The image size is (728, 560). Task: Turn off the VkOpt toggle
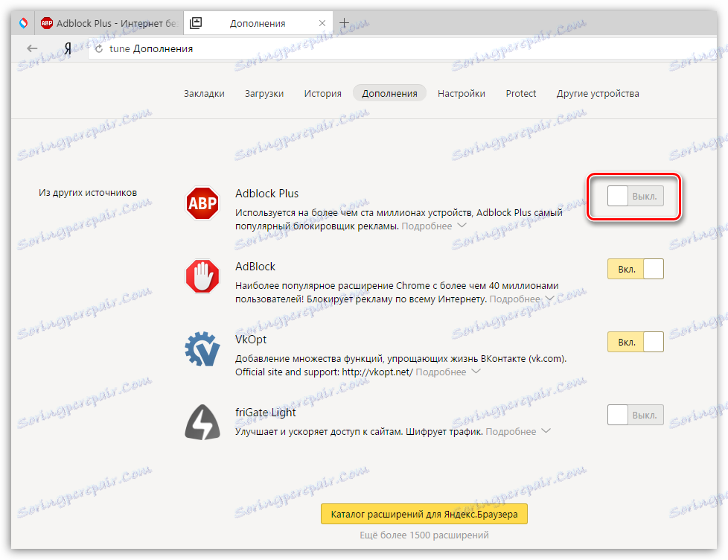(635, 342)
